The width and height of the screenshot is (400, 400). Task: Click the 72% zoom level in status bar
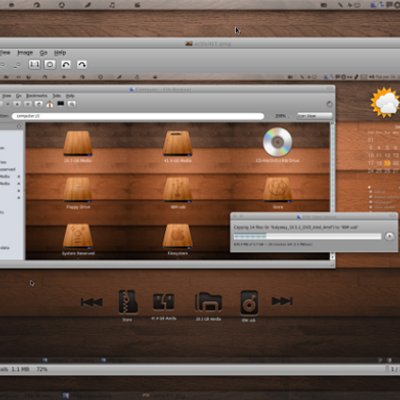[x=42, y=369]
